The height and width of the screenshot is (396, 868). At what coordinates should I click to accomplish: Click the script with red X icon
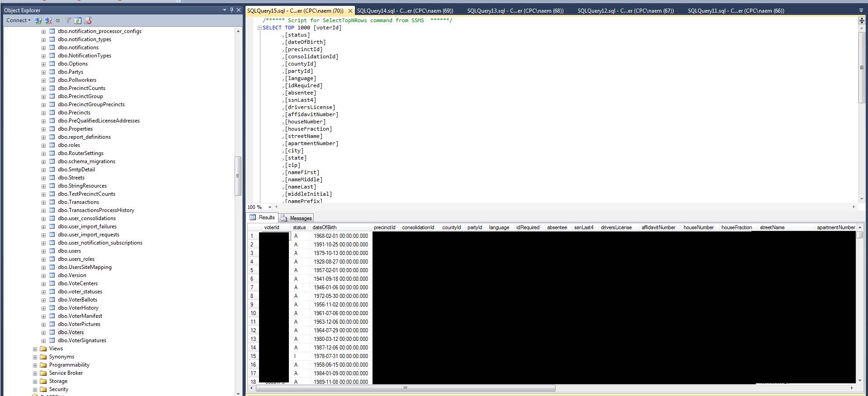point(88,20)
